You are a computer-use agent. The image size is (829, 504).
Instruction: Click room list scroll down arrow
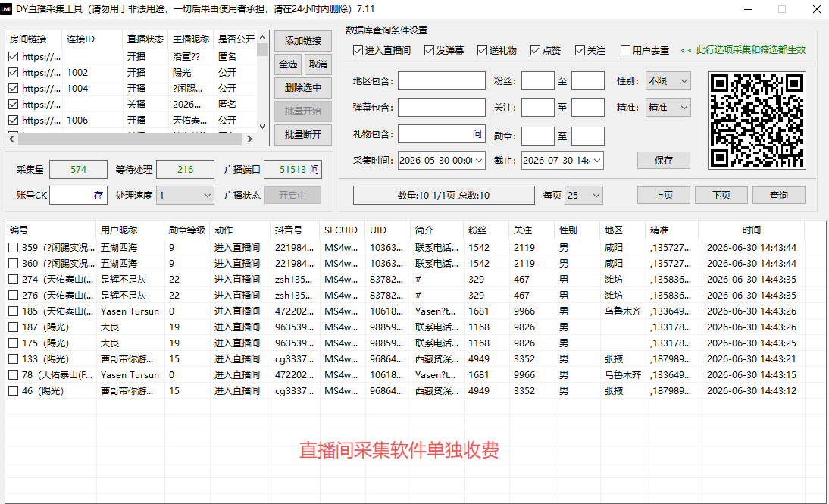[263, 127]
